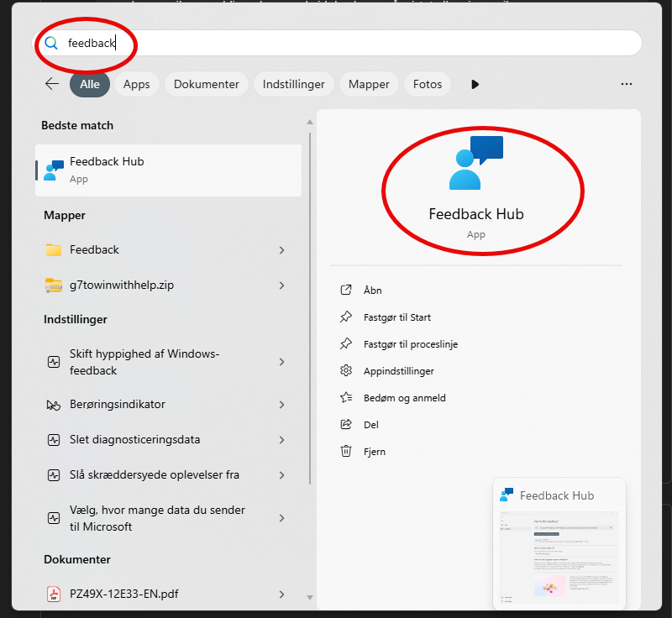Click the back arrow beside Alle

[52, 84]
